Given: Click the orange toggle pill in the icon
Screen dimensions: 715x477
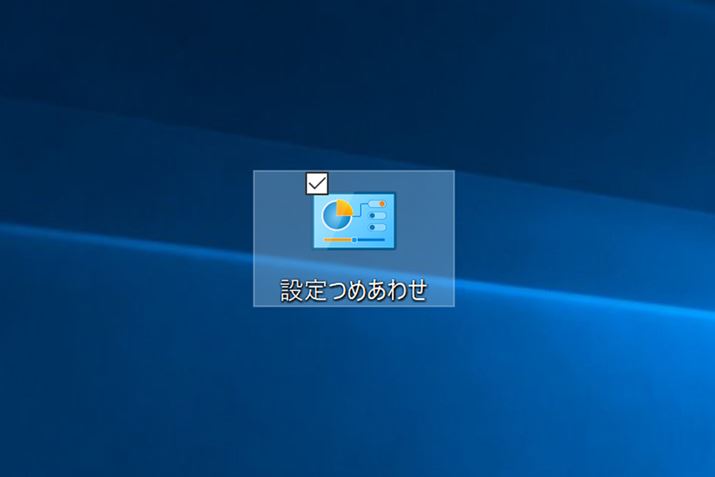Looking at the screenshot, I should click(x=377, y=204).
